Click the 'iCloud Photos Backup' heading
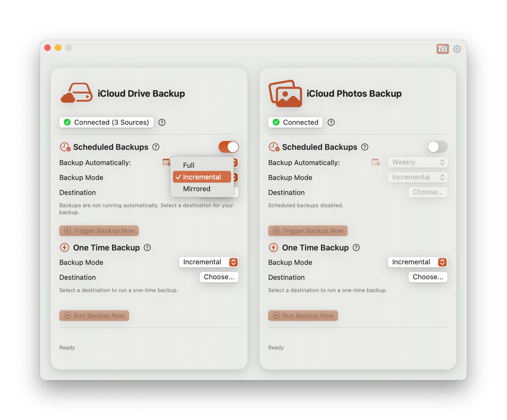 click(x=354, y=93)
